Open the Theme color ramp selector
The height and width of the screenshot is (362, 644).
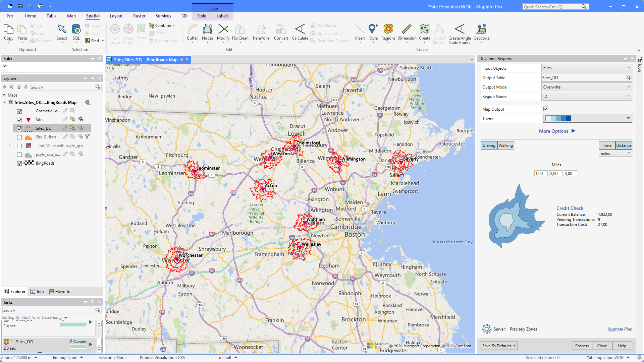[587, 118]
